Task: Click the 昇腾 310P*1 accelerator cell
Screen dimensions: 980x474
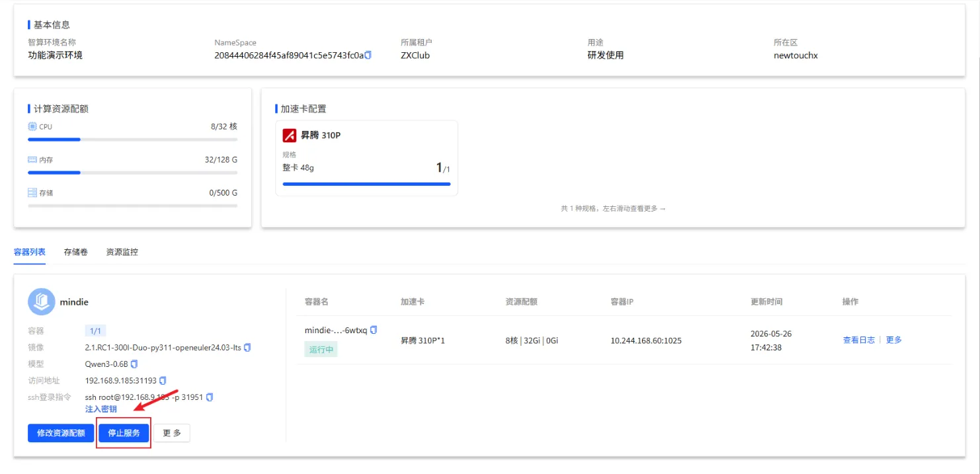Action: click(423, 340)
